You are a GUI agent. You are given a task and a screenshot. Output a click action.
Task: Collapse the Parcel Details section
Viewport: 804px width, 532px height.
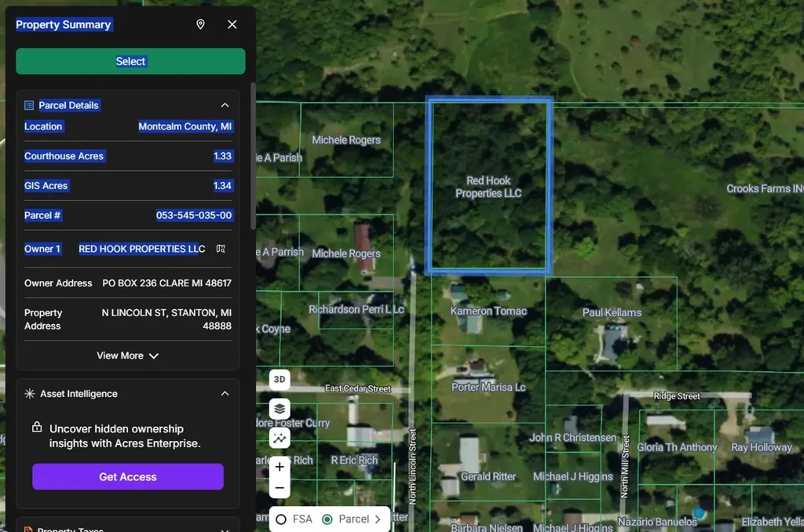point(225,105)
